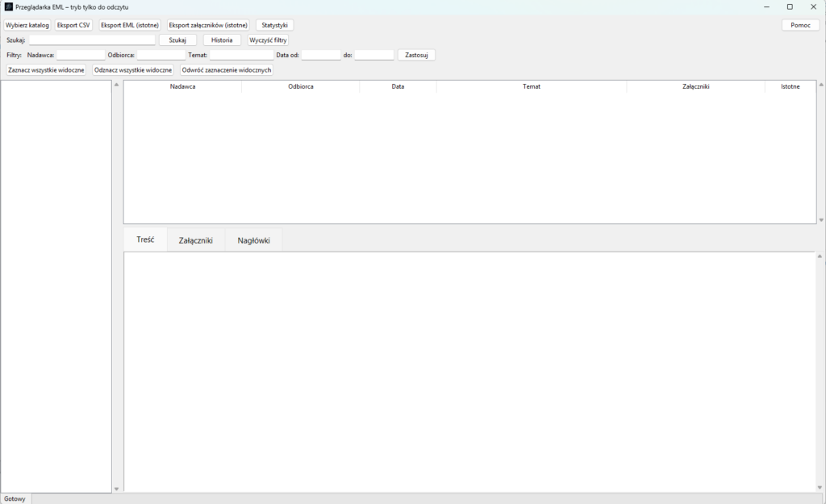The image size is (826, 504).
Task: Click Eksport załączników (istotne) button
Action: click(208, 25)
